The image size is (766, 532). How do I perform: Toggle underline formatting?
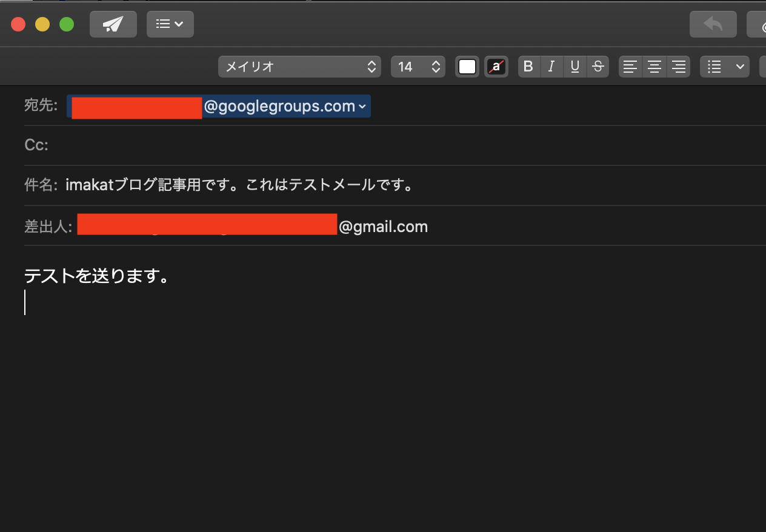575,67
